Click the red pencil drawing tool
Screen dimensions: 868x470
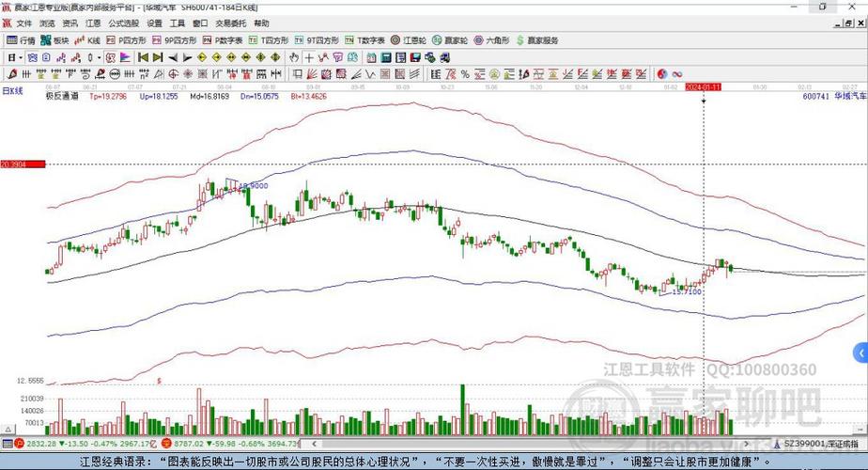point(12,73)
